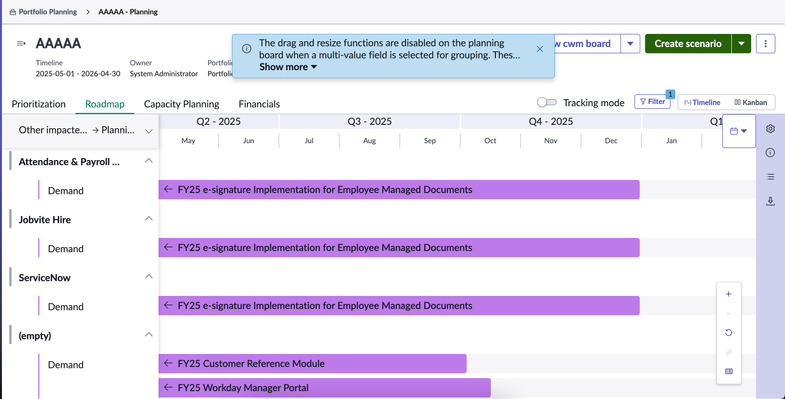Click the AAAAA - Planning breadcrumb
Screen dimensions: 785x399
point(128,12)
